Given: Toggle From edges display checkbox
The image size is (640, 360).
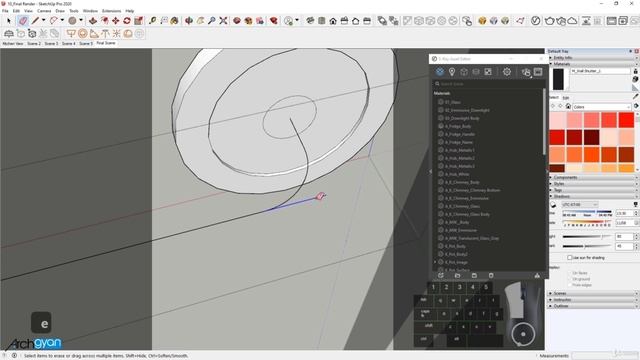Looking at the screenshot, I should [570, 285].
